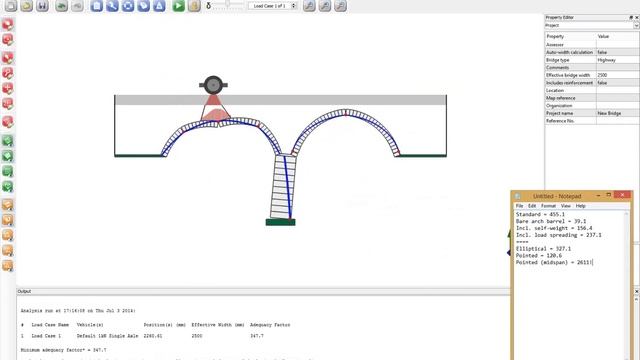This screenshot has width=640, height=360.
Task: Select the Bridge type value Highway
Action: (618, 60)
